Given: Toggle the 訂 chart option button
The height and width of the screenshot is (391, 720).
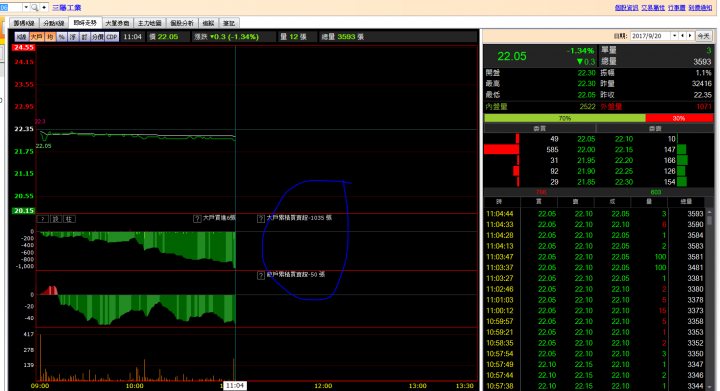Looking at the screenshot, I should pos(84,37).
